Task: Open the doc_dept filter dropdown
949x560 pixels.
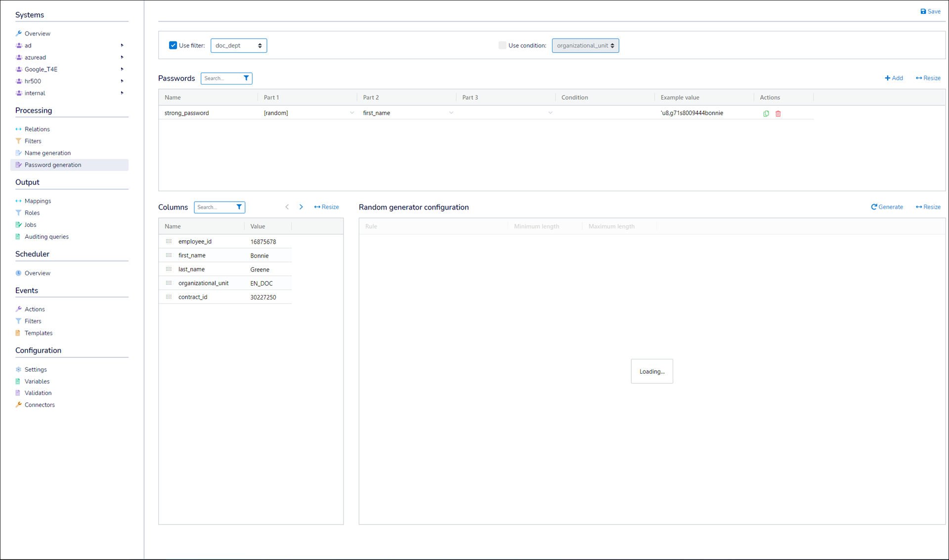Action: 239,45
